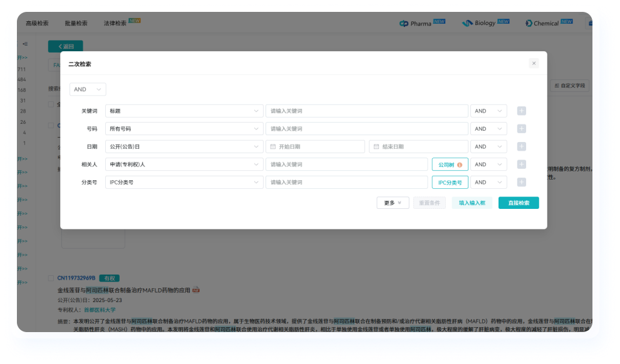Open AND operator dropdown in 分类号 row
The width and height of the screenshot is (620, 364).
click(488, 182)
